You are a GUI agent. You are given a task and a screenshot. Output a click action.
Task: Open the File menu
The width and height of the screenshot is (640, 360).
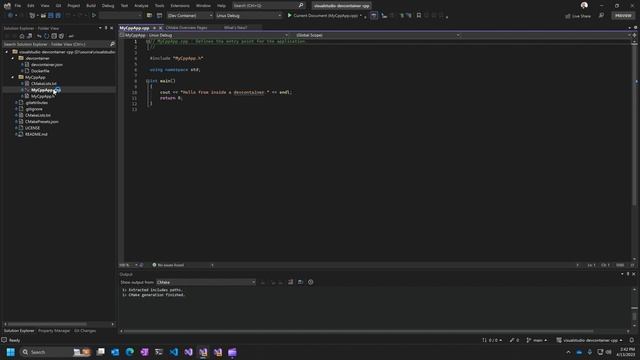point(18,6)
